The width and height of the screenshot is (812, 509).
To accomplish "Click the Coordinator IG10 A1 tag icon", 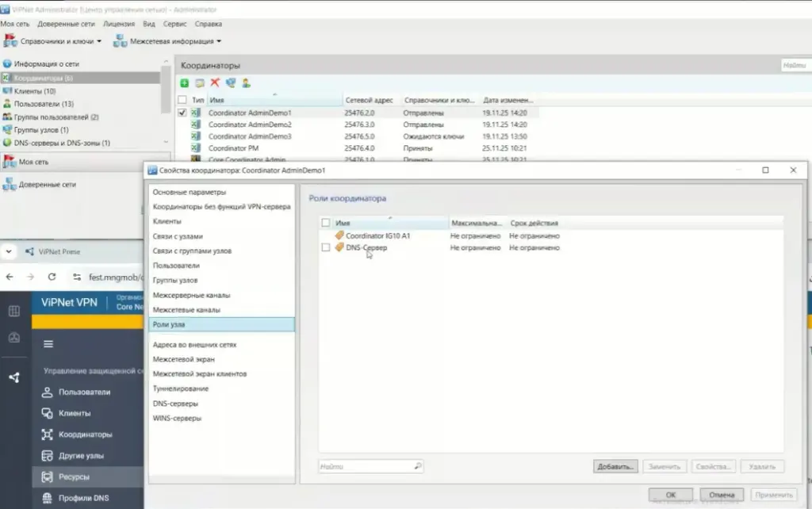I will pos(339,235).
